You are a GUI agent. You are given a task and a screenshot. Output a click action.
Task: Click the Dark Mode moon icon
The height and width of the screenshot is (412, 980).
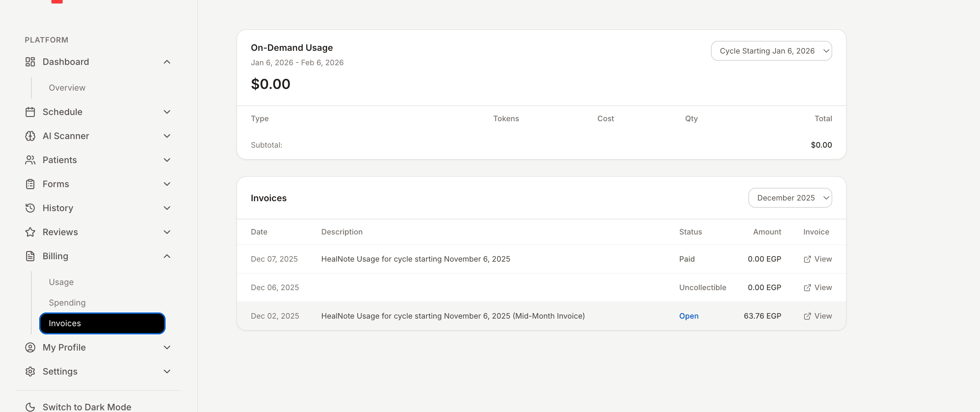point(30,407)
